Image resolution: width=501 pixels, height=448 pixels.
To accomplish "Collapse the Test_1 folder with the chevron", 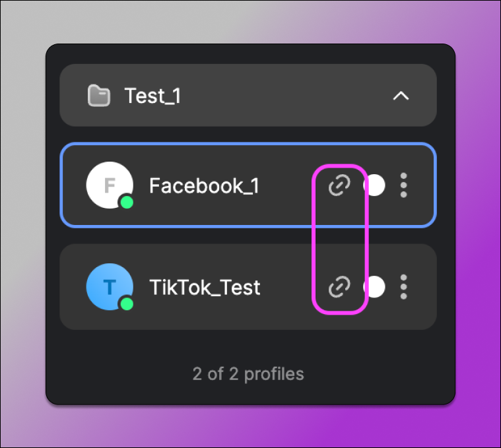I will (x=401, y=96).
